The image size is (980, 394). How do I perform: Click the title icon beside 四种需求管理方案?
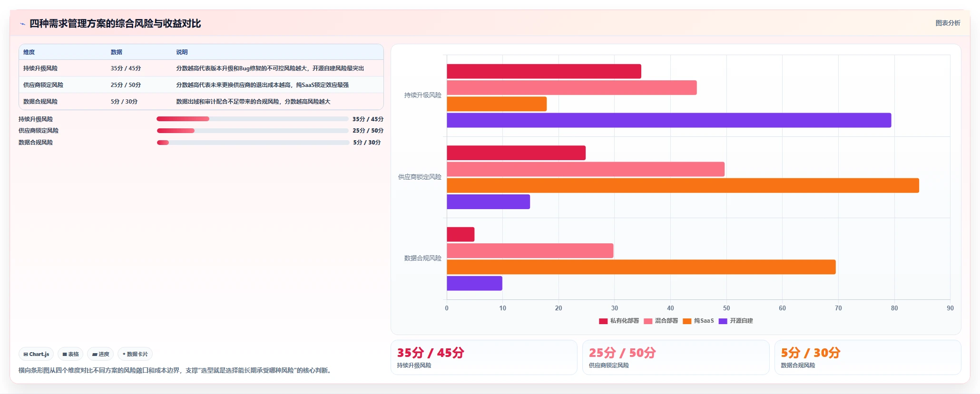[x=22, y=24]
